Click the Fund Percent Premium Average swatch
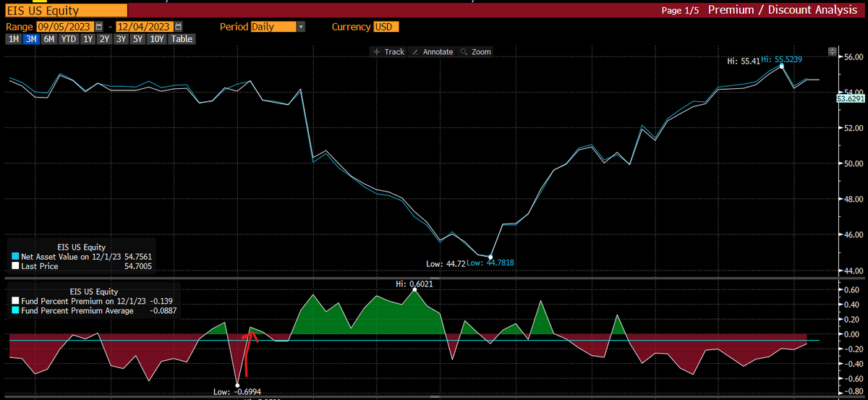Image resolution: width=868 pixels, height=400 pixels. 15,310
